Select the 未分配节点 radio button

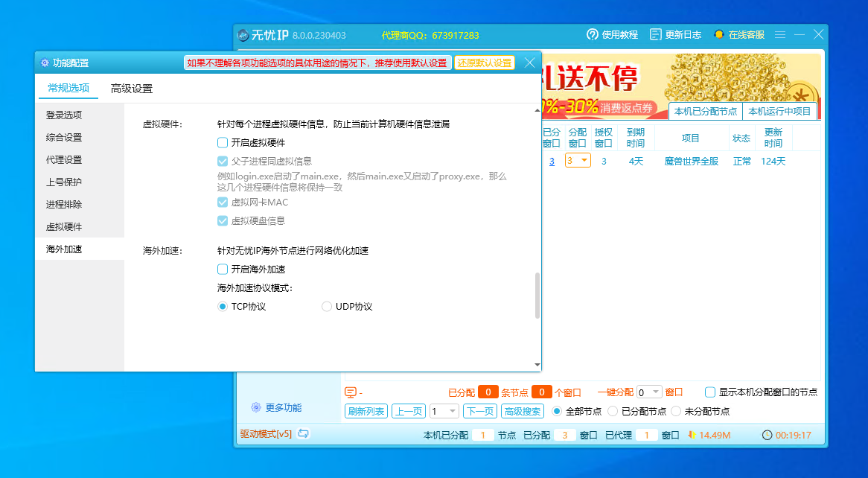(675, 411)
